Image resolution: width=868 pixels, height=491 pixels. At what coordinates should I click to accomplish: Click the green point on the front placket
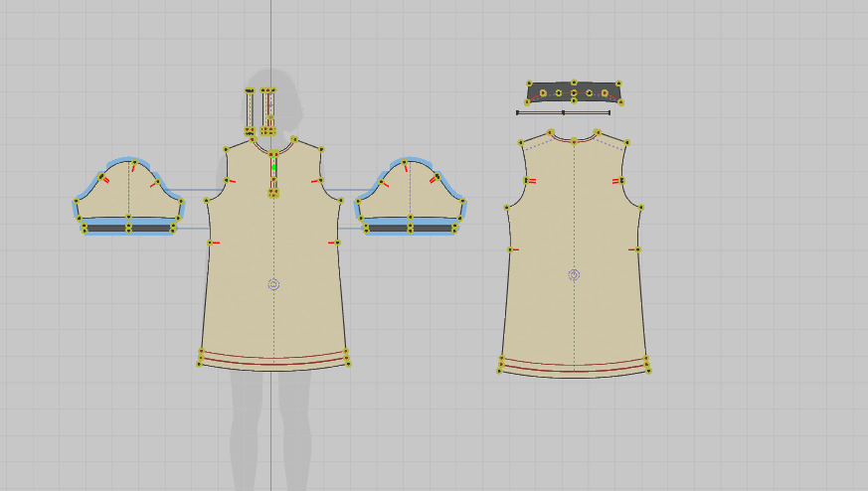click(273, 167)
